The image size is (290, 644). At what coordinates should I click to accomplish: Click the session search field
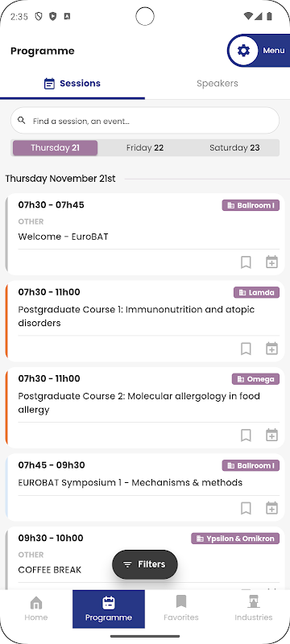[x=145, y=121]
